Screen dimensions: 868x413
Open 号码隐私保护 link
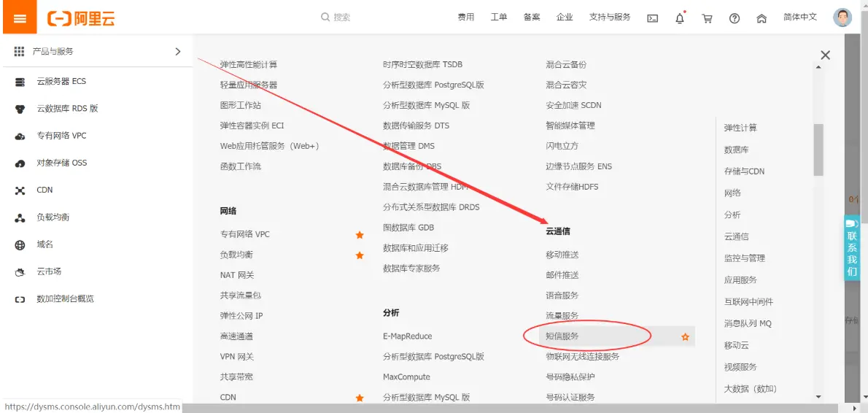coord(570,377)
